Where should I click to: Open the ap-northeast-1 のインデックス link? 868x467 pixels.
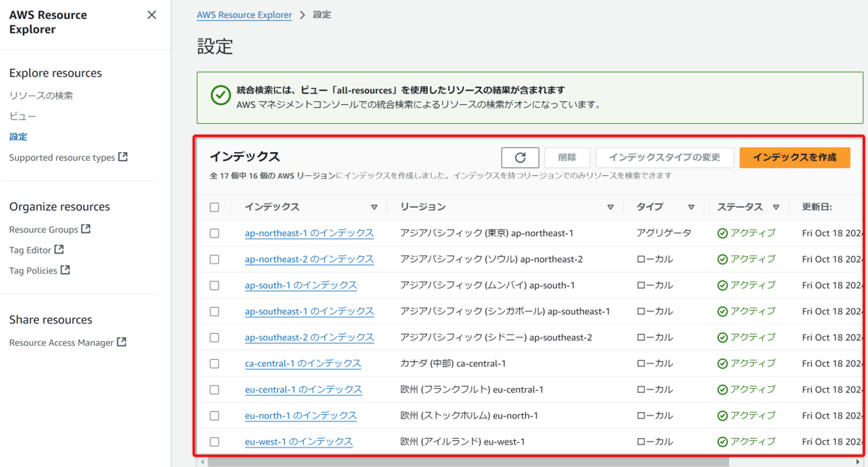(x=310, y=233)
